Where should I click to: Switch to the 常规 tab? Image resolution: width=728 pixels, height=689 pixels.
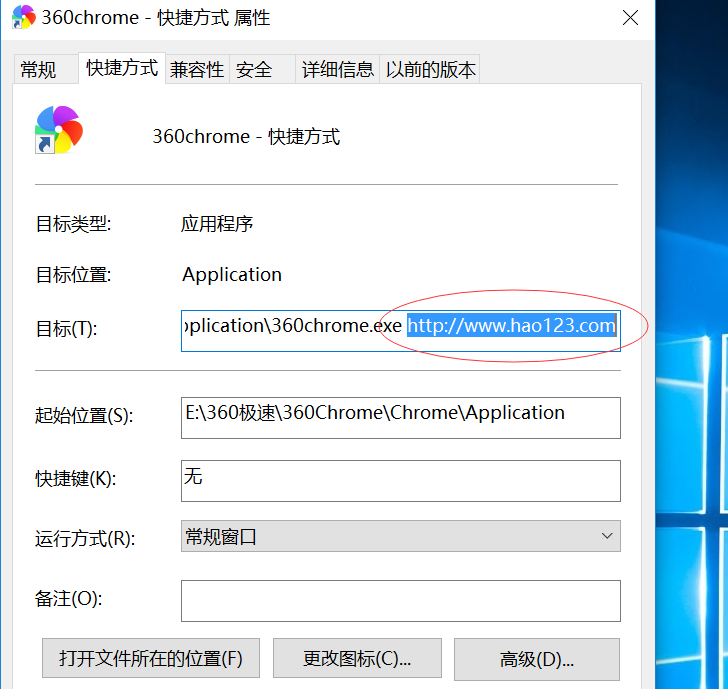pyautogui.click(x=46, y=70)
